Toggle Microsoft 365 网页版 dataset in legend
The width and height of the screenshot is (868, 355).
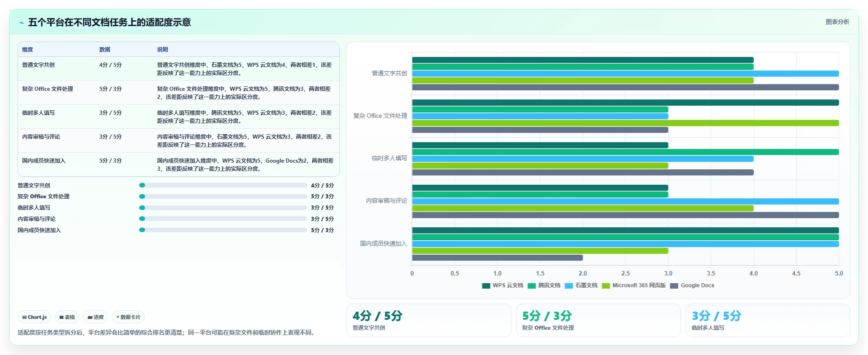pos(634,285)
